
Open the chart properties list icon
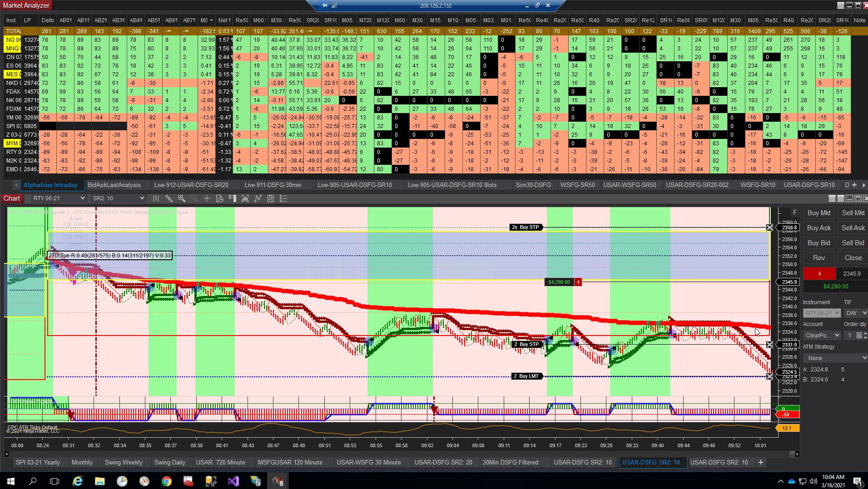click(x=283, y=198)
